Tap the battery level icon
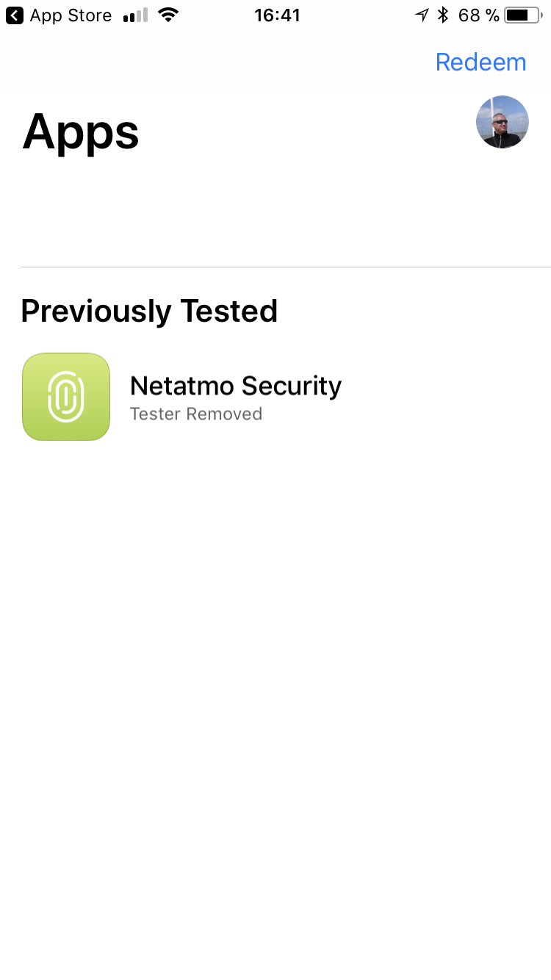 pos(522,15)
